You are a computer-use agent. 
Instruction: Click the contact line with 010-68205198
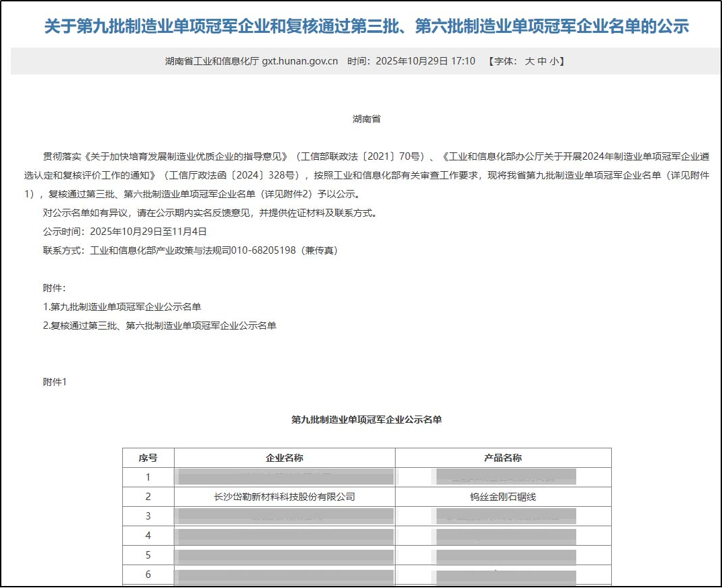[x=190, y=251]
